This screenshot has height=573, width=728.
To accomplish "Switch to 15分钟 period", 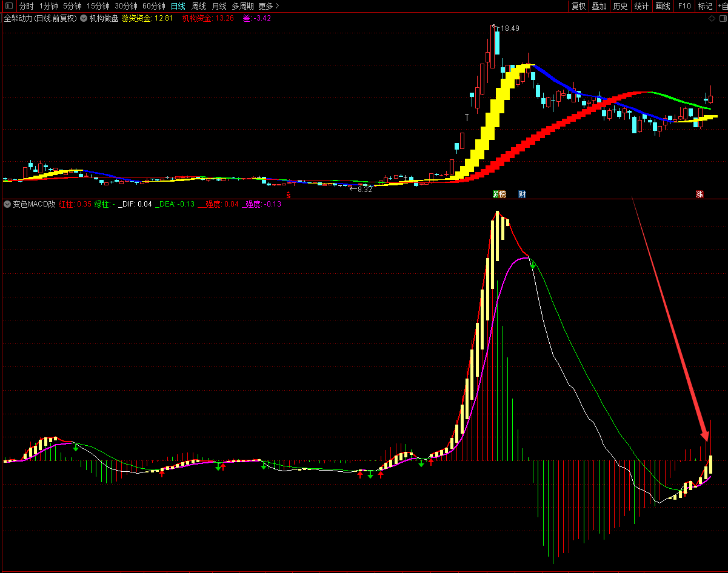I will point(98,6).
